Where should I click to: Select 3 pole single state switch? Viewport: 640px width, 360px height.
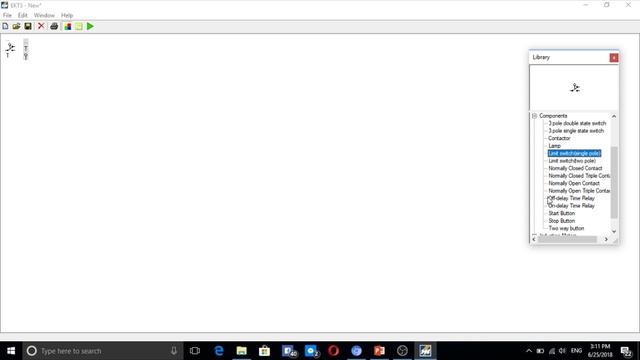(x=576, y=131)
